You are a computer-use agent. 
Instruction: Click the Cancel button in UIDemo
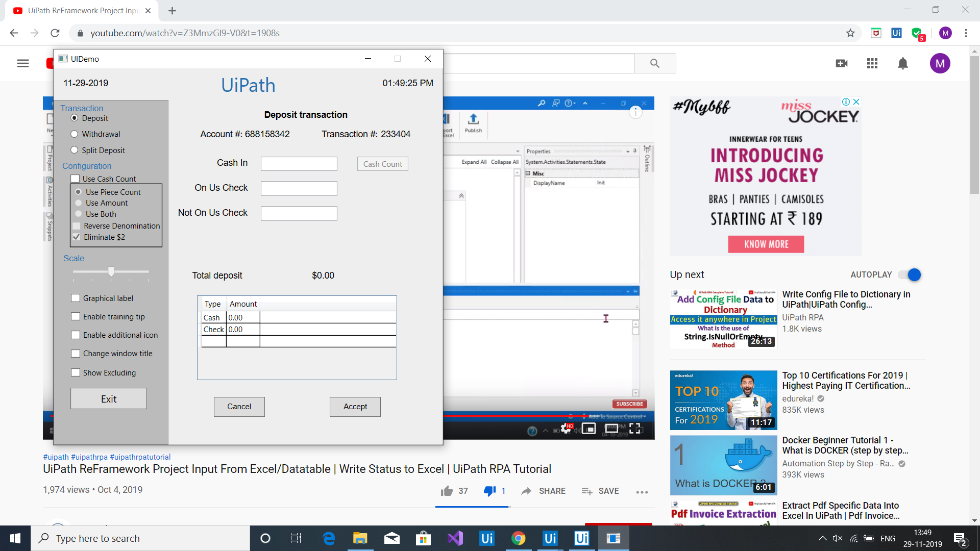pyautogui.click(x=239, y=407)
